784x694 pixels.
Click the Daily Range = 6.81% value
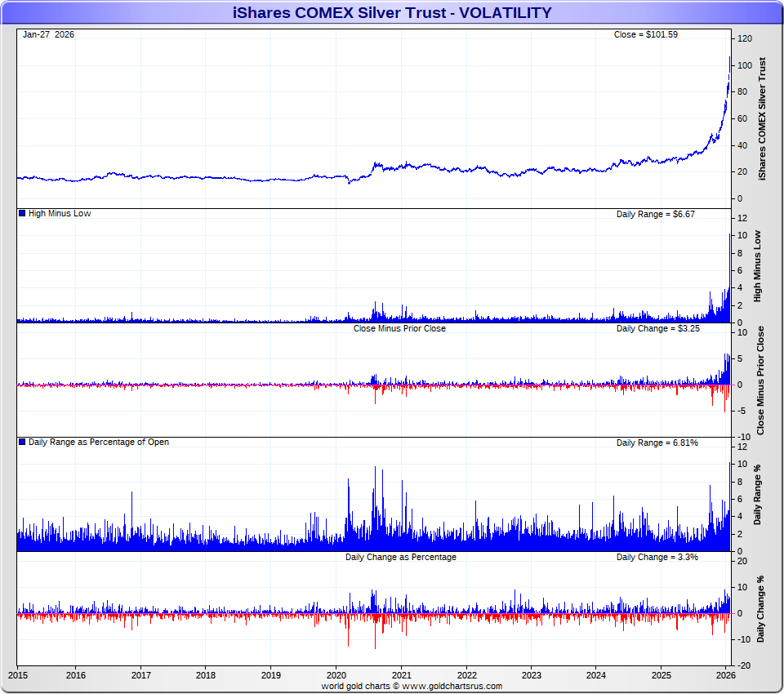(x=657, y=443)
